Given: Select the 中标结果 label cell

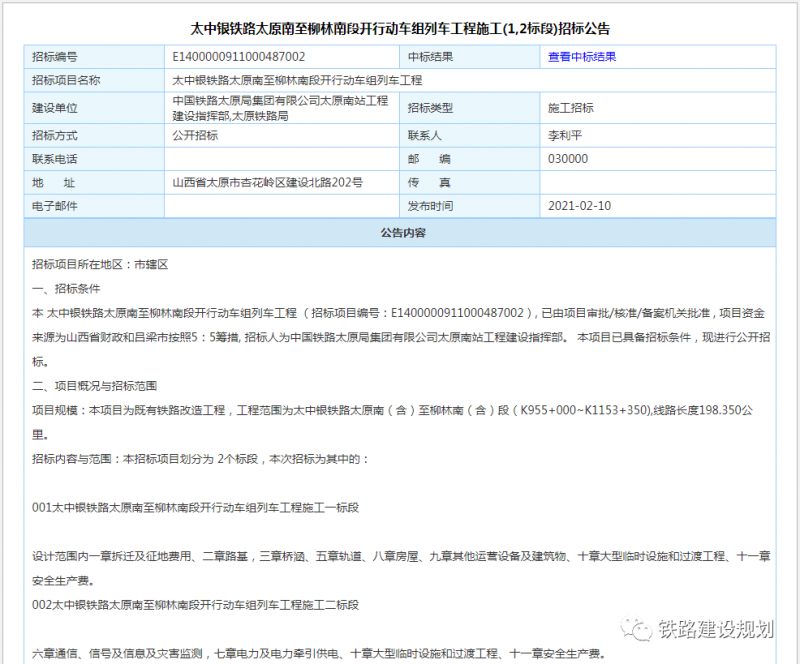Looking at the screenshot, I should point(469,57).
